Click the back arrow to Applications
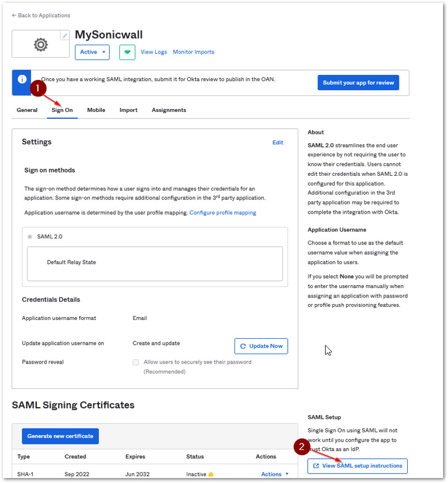This screenshot has width=448, height=483. coord(14,15)
